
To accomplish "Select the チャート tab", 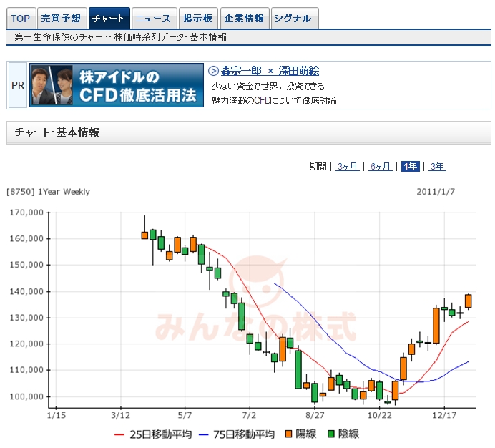I will coord(109,19).
